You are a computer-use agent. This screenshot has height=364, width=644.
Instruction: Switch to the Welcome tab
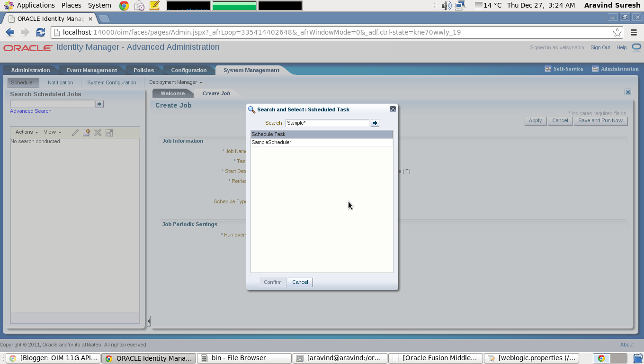pos(172,93)
